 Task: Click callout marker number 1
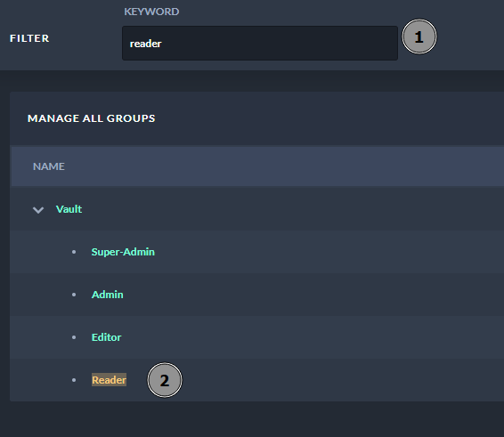coord(419,36)
